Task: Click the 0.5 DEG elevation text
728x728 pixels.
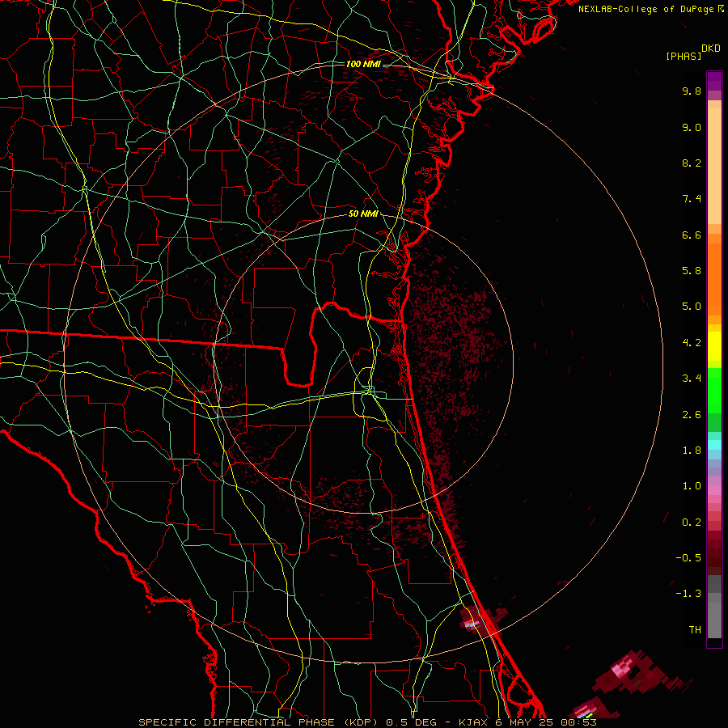Action: pos(412,722)
